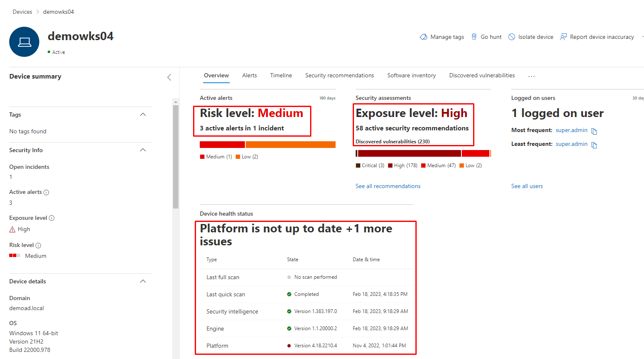644x359 pixels.
Task: Click the orange Low alerts bar segment
Action: click(x=290, y=145)
